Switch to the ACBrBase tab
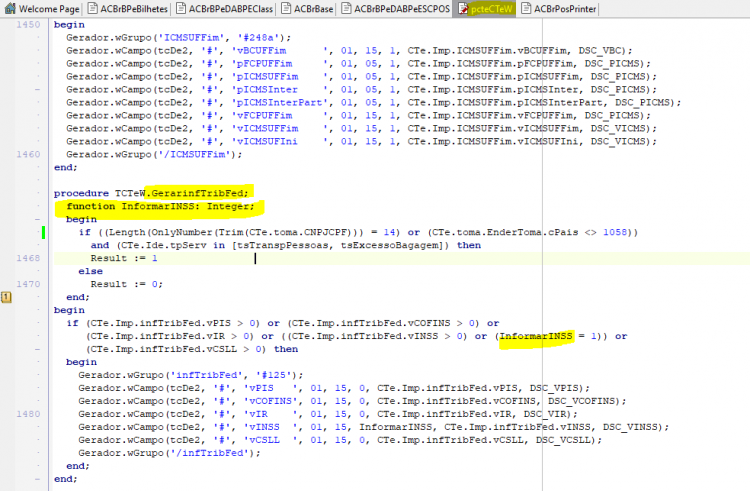 (x=307, y=9)
